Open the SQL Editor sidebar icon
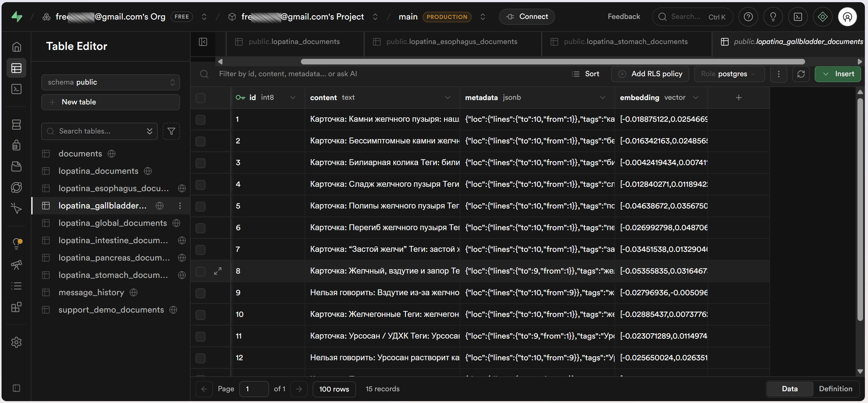The width and height of the screenshot is (868, 403). coord(16,89)
